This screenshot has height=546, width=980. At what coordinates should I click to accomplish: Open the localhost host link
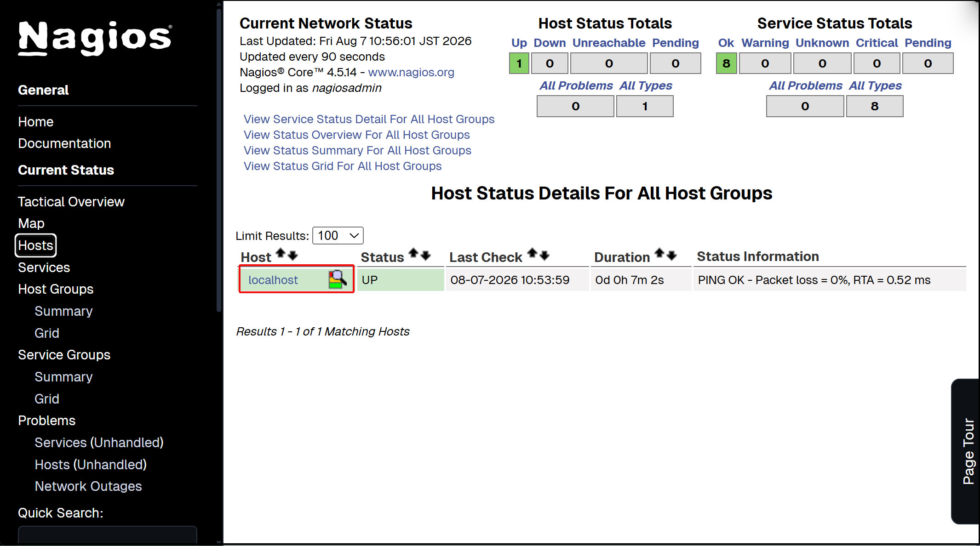coord(273,280)
